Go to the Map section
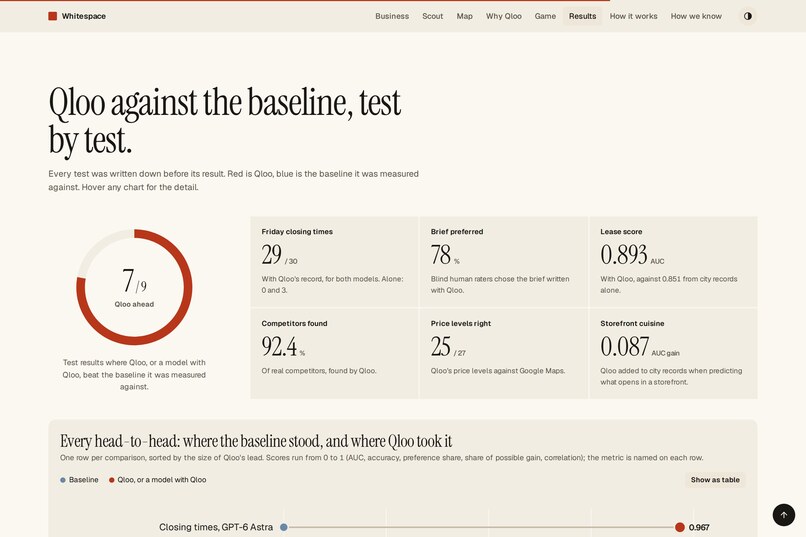 [x=464, y=16]
